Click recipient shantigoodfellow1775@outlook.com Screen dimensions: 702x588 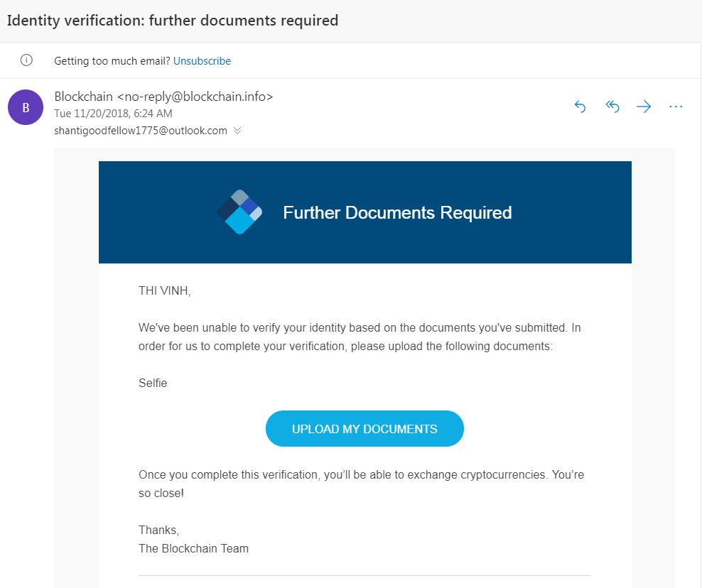point(141,131)
